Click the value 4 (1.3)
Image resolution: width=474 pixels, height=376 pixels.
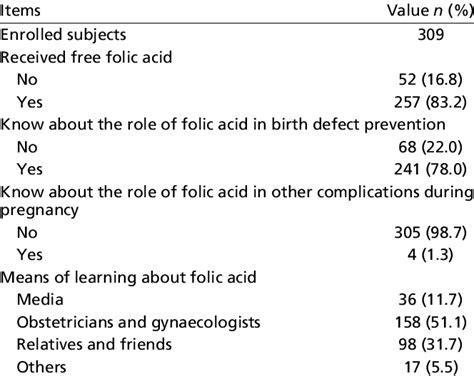click(x=430, y=255)
